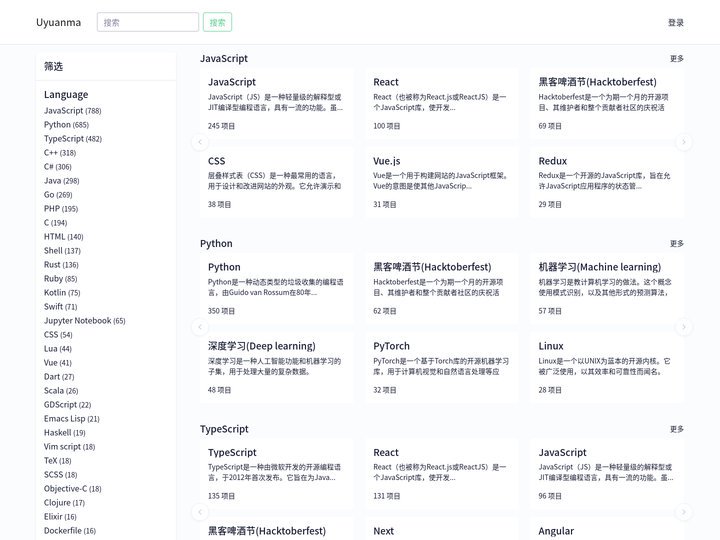The height and width of the screenshot is (540, 720).
Task: Open the Vue.js topic card
Action: [442, 182]
